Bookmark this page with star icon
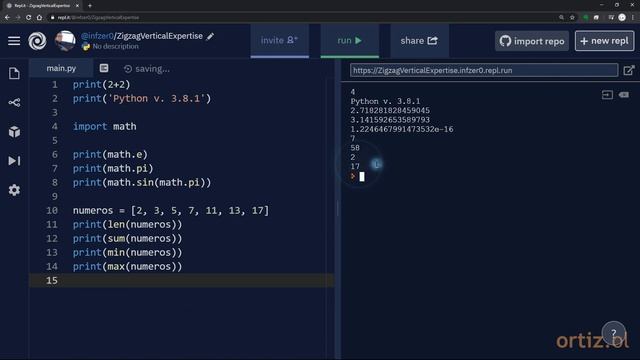The width and height of the screenshot is (640, 360). point(572,18)
